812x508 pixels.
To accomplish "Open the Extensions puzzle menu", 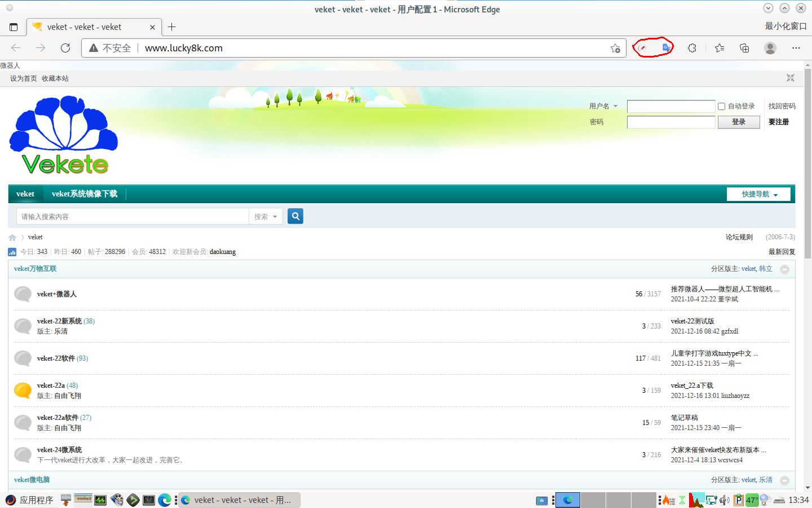I will [692, 48].
